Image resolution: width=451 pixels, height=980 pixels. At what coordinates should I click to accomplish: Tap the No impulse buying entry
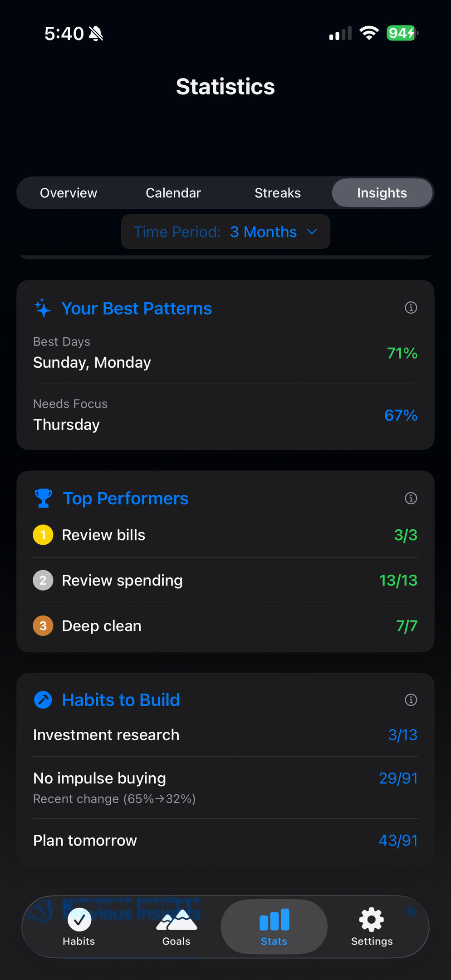coord(225,788)
